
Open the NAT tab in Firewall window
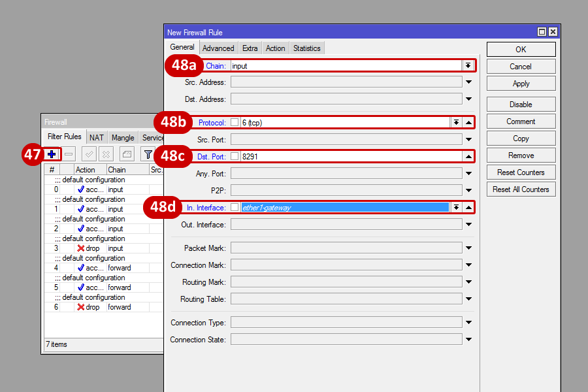tap(97, 138)
